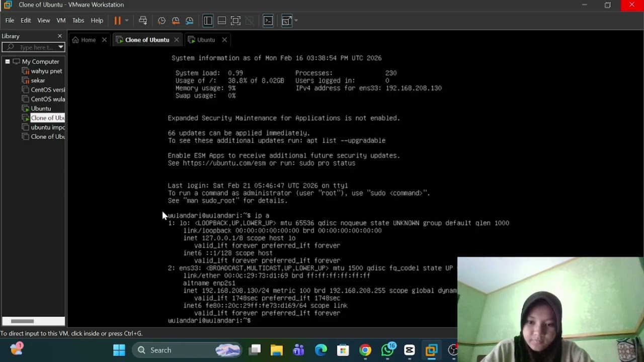Select the first CentOS versi VM

[48, 89]
